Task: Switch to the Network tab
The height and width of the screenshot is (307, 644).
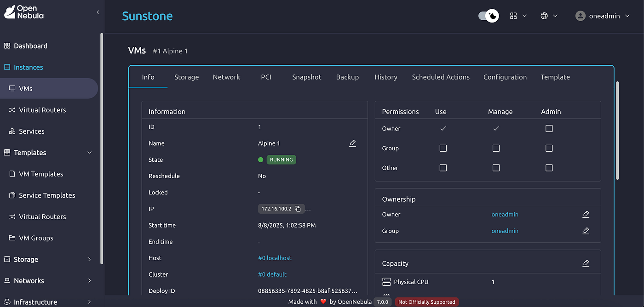Action: pos(226,77)
